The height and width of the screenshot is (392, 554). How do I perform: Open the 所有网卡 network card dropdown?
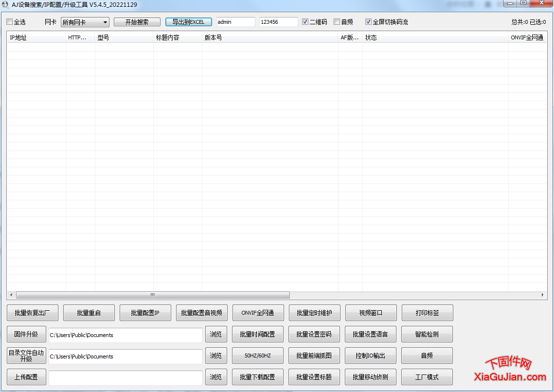tap(85, 22)
